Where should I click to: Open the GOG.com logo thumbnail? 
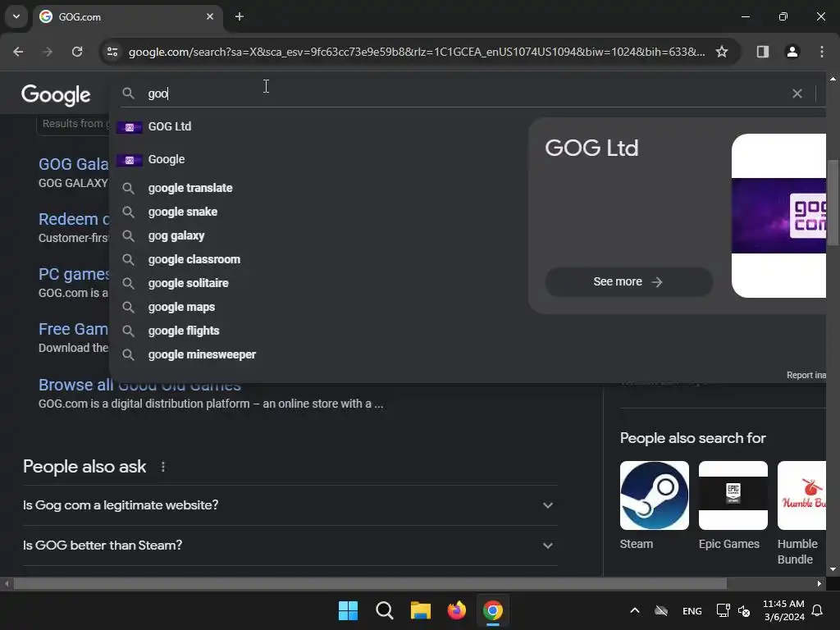coord(779,216)
